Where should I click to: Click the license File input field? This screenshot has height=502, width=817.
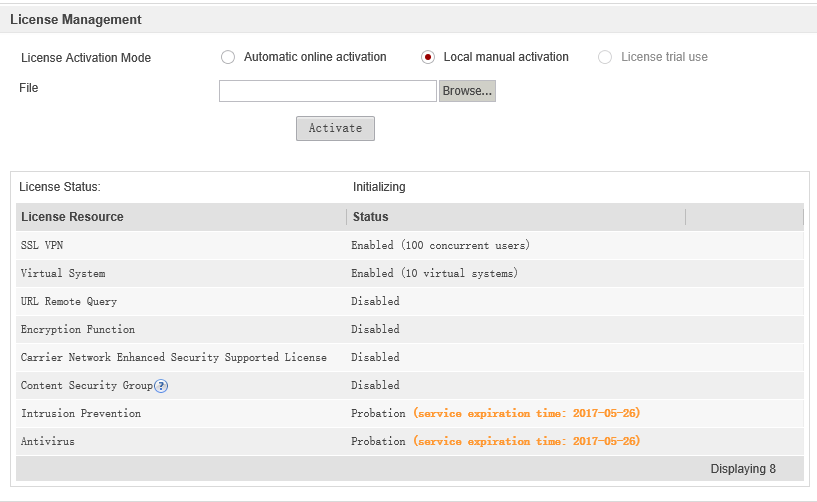328,91
